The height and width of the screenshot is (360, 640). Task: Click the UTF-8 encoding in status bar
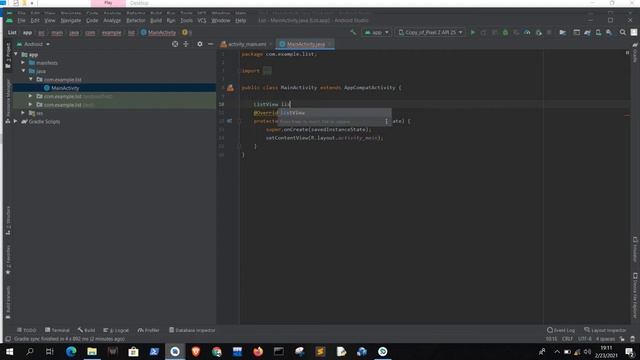pos(584,339)
